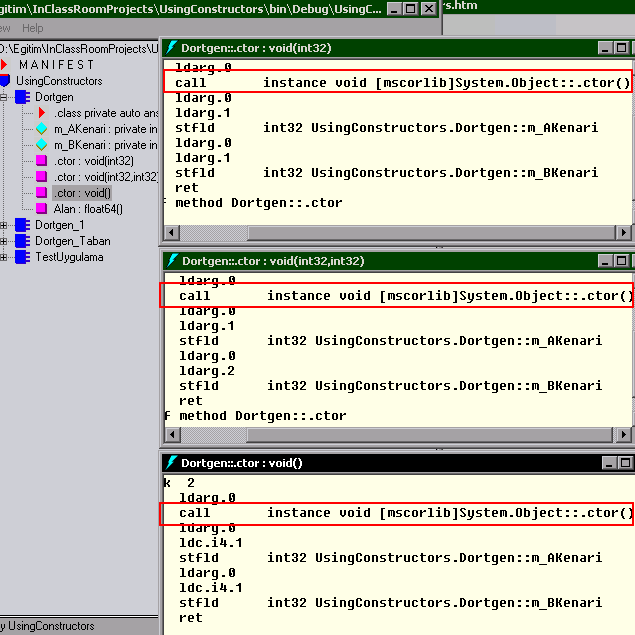The height and width of the screenshot is (635, 635).
Task: Click the cyan diamond icon for m_BKenari
Action: pyautogui.click(x=41, y=145)
